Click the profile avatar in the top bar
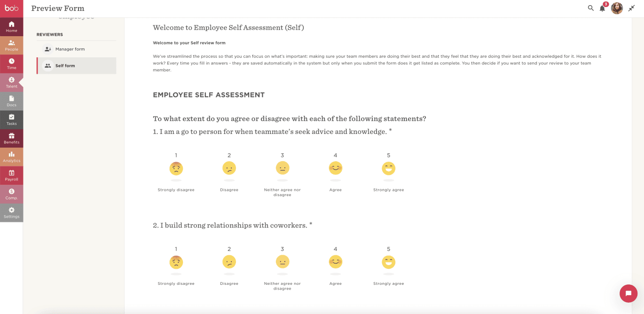Image resolution: width=644 pixels, height=314 pixels. coord(617,8)
